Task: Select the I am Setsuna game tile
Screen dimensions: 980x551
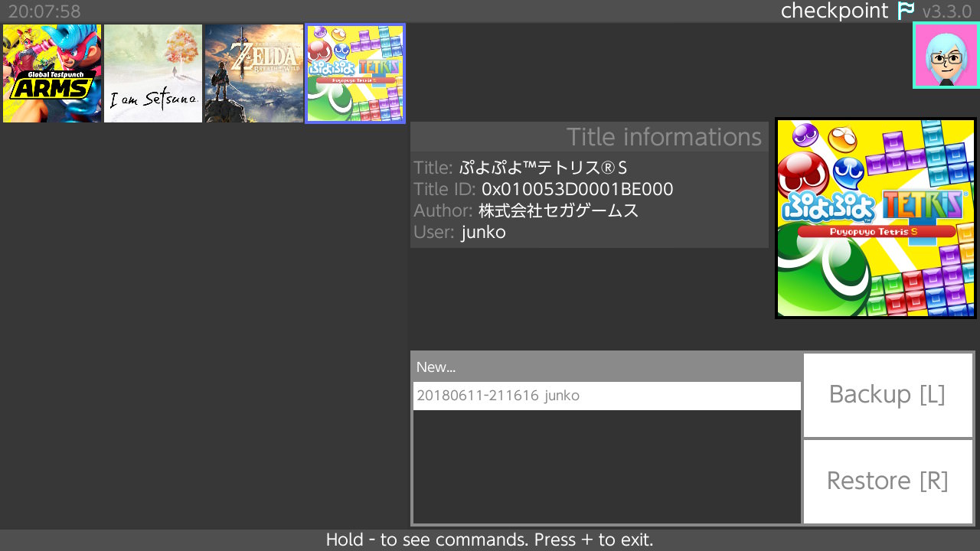Action: pos(153,73)
